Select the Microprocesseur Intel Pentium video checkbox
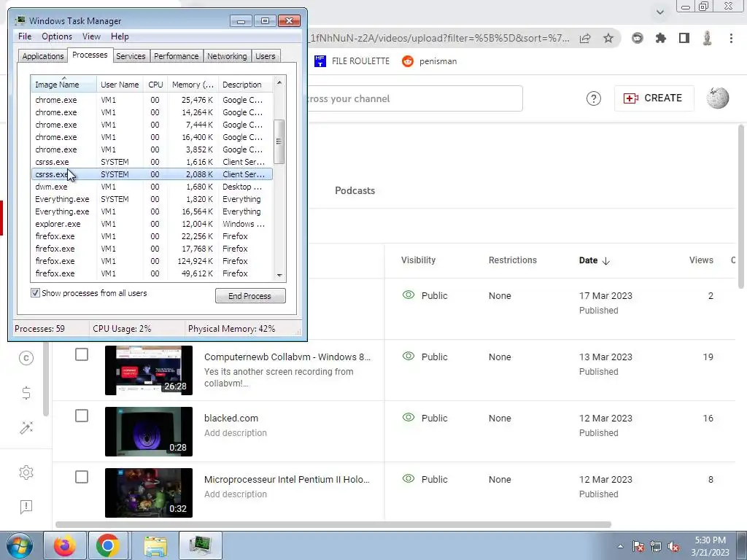 pos(82,477)
